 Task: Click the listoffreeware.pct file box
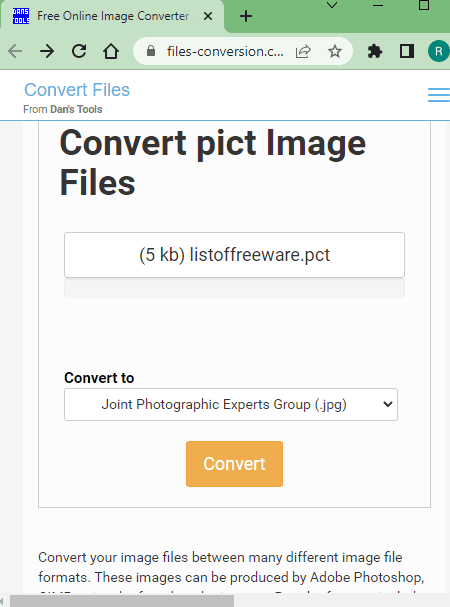coord(234,255)
